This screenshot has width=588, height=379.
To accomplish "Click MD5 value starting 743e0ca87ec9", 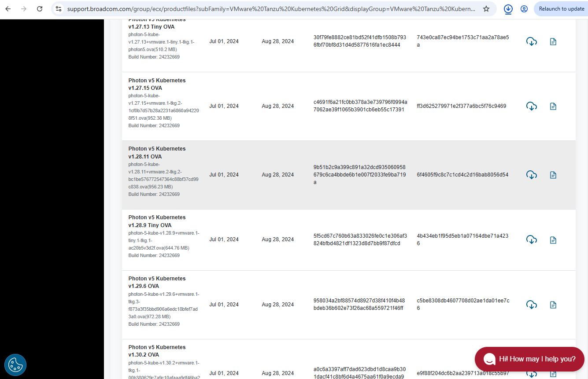I will click(463, 41).
